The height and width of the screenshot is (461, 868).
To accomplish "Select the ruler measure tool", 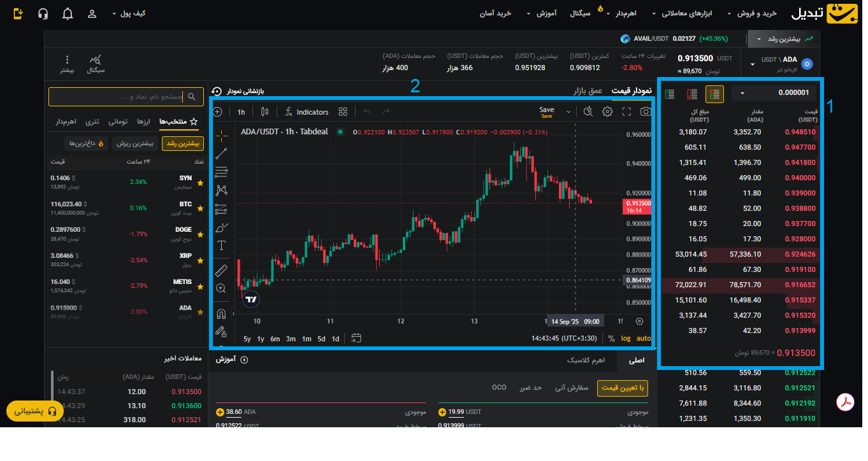I will click(221, 270).
